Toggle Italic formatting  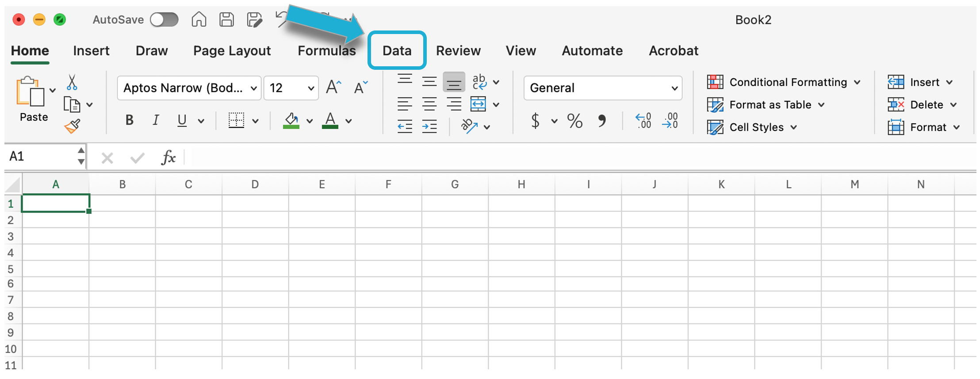tap(155, 120)
